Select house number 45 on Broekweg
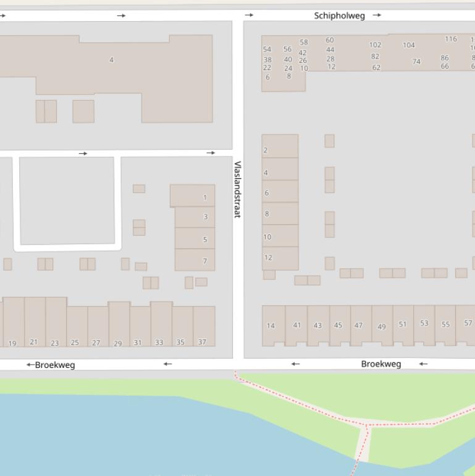 [x=338, y=325]
